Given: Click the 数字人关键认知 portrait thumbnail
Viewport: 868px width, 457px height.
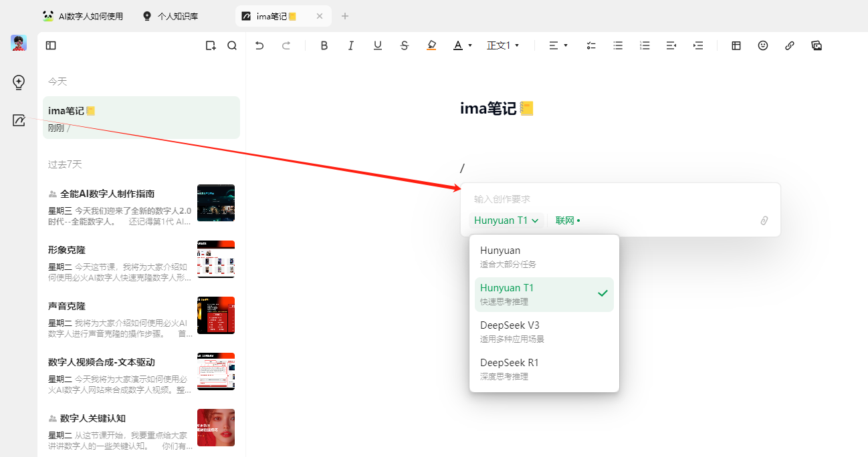Looking at the screenshot, I should pyautogui.click(x=216, y=428).
